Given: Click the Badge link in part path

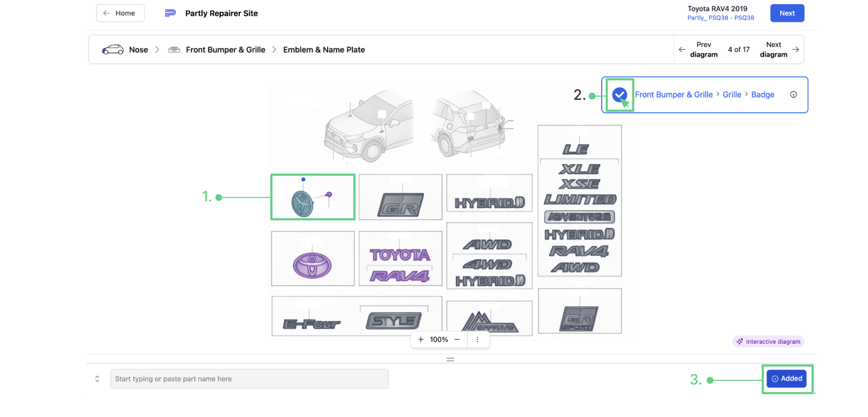Looking at the screenshot, I should tap(762, 95).
